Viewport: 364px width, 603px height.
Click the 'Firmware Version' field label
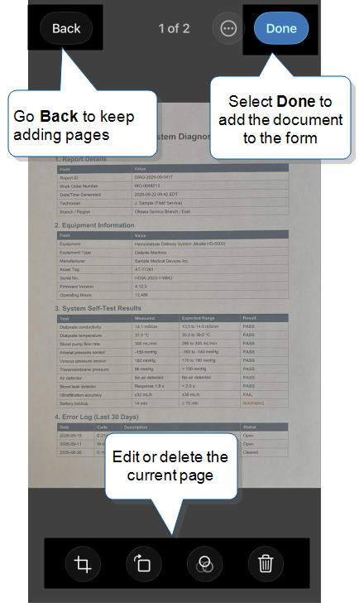pos(76,287)
